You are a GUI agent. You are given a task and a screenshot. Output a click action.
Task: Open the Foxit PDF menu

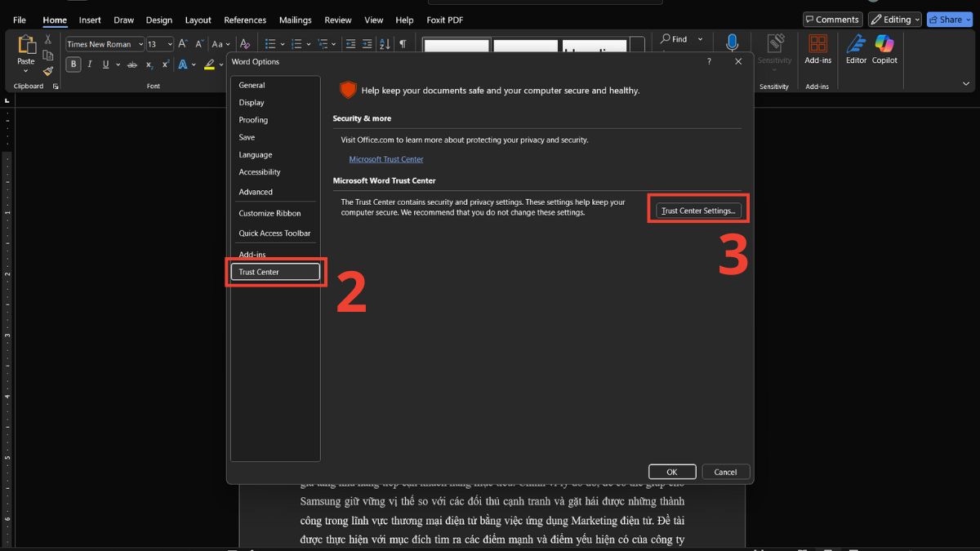[444, 20]
